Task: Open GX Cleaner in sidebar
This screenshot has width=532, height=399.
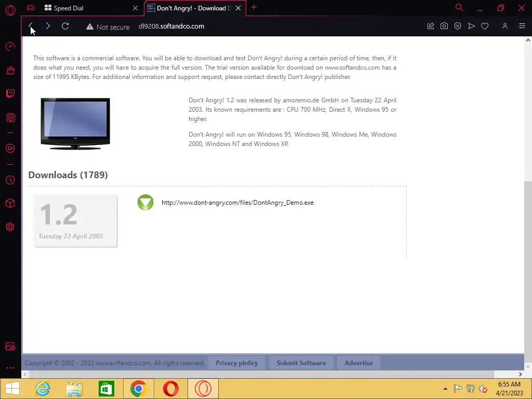Action: [10, 70]
